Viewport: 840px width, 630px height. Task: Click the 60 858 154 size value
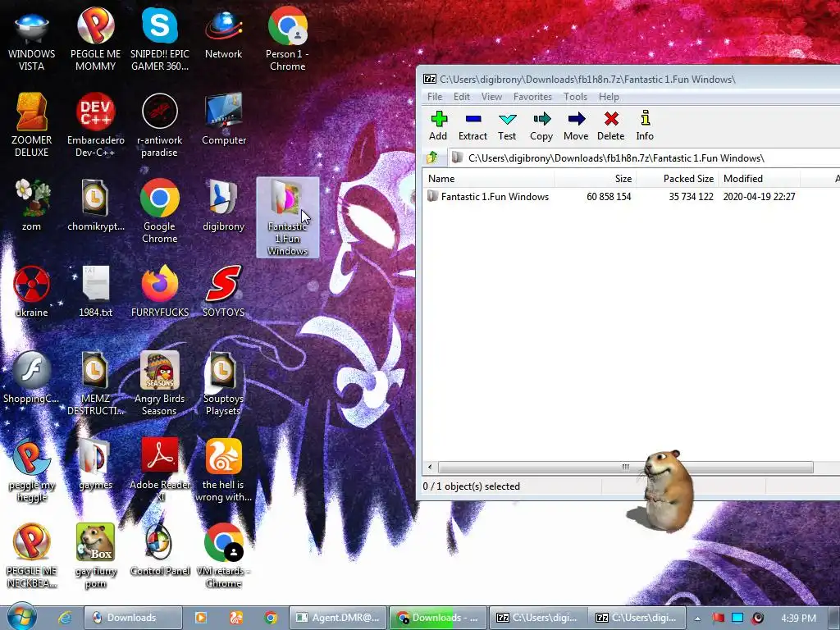click(609, 197)
